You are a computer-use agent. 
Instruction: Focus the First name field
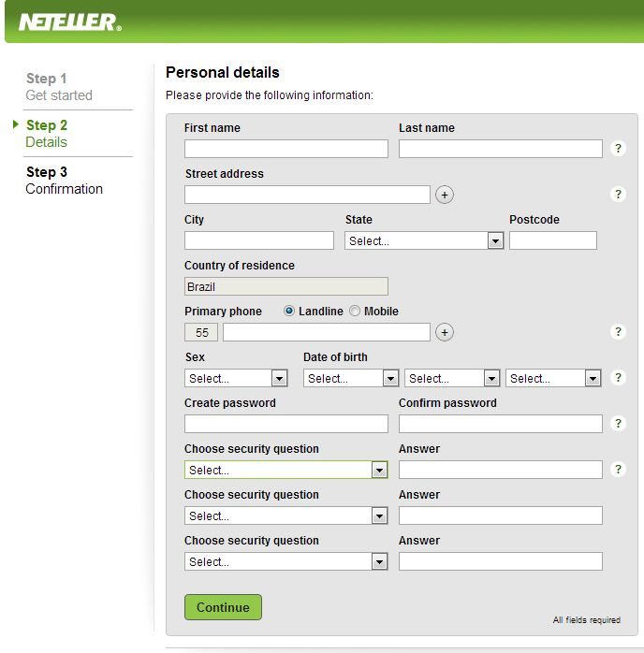pos(286,149)
